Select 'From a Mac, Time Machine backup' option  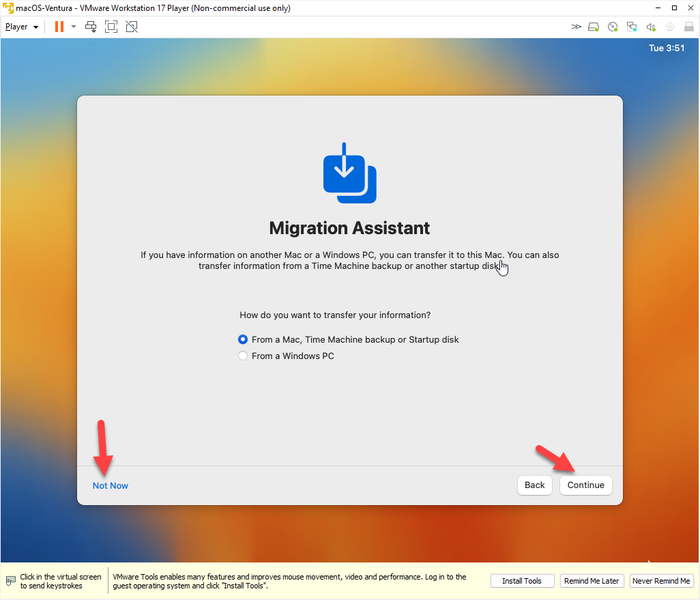[x=243, y=339]
